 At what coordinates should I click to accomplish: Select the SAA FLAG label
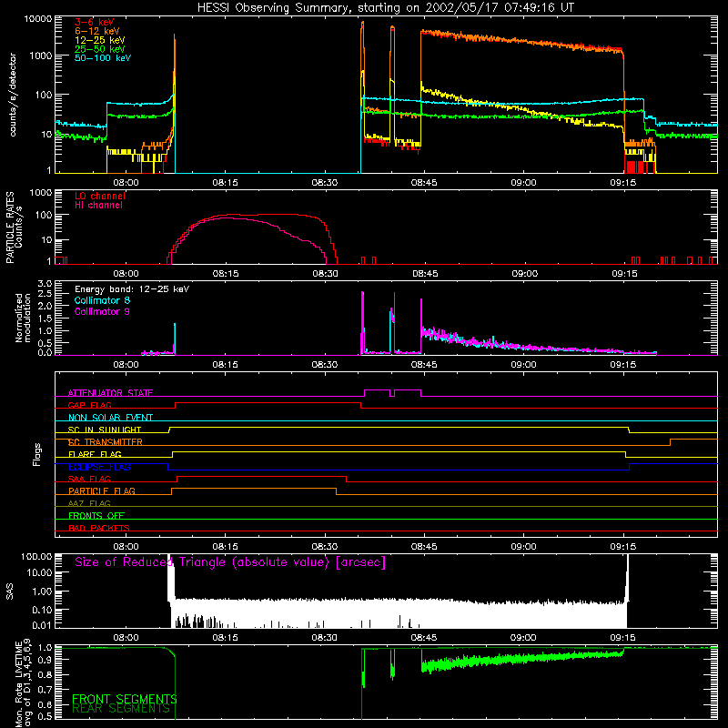point(89,479)
